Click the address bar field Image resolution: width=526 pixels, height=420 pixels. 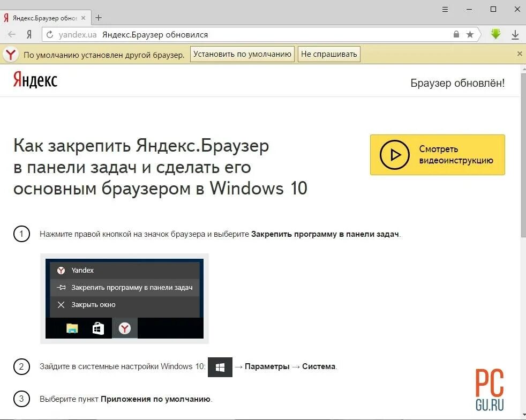(x=261, y=34)
